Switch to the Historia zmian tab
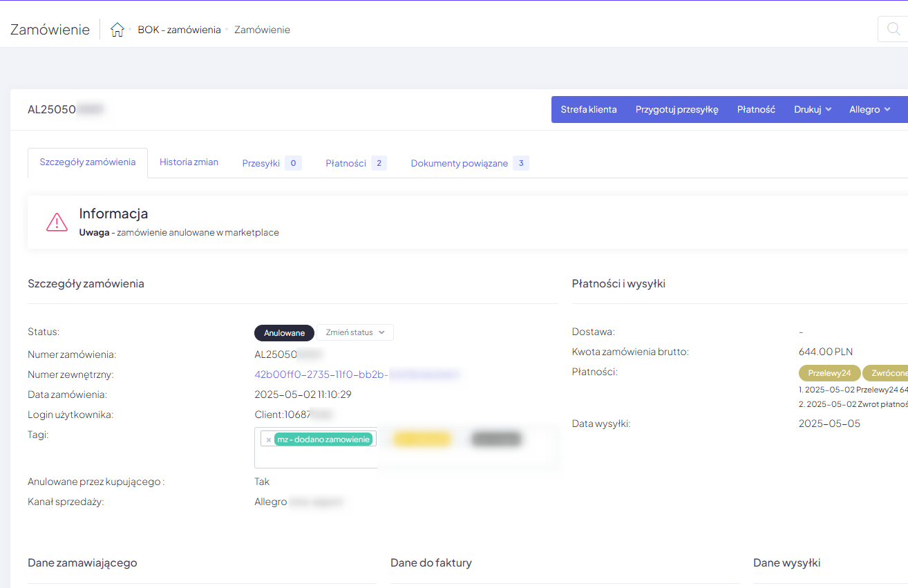Viewport: 908px width, 588px height. point(189,162)
